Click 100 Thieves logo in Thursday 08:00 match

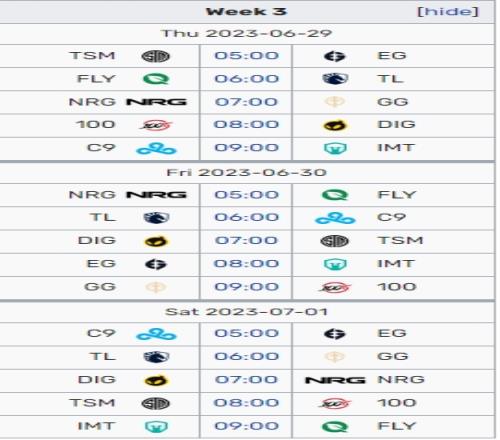(155, 125)
